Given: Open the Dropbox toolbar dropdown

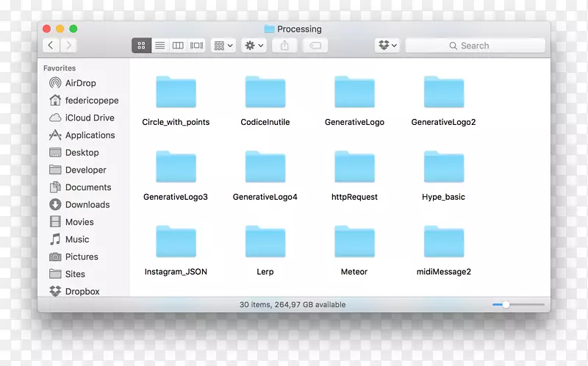Looking at the screenshot, I should tap(387, 46).
